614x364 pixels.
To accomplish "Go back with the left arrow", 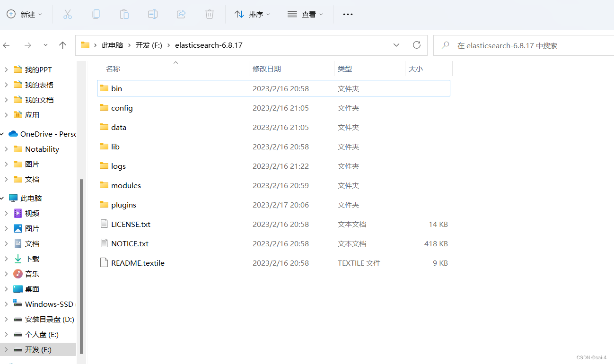I will click(x=6, y=45).
